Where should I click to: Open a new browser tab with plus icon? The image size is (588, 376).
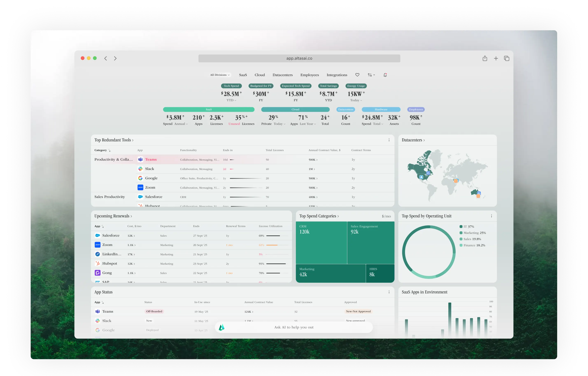(x=496, y=58)
